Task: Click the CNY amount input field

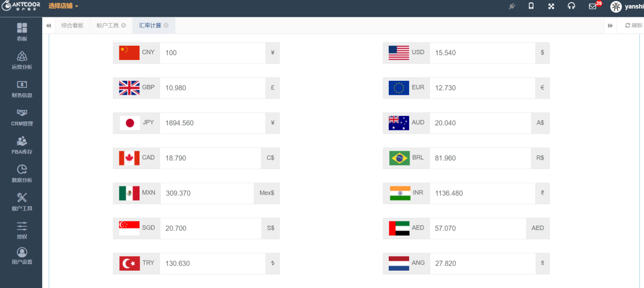Action: tap(212, 53)
